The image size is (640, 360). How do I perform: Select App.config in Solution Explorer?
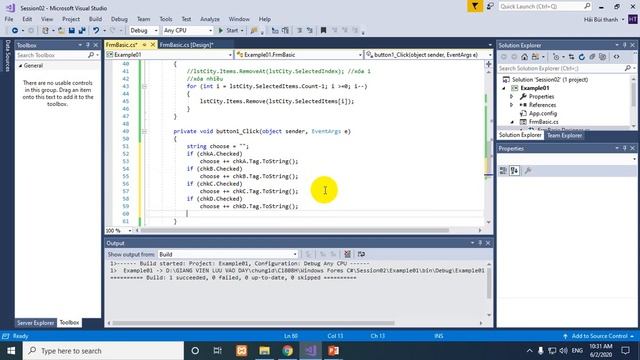coord(543,113)
